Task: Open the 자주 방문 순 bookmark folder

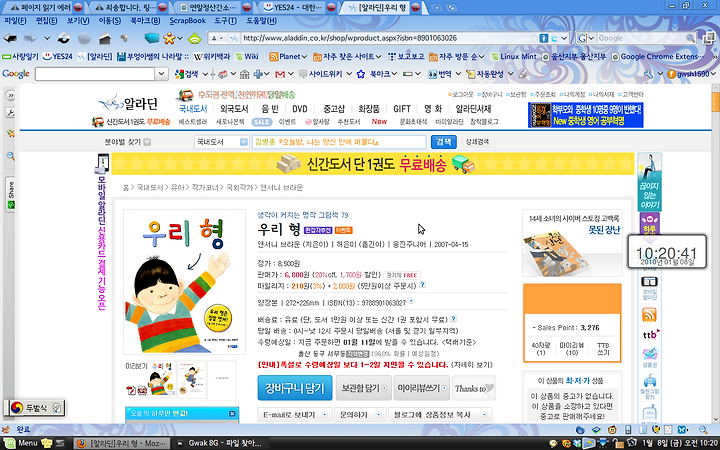Action: coord(456,56)
